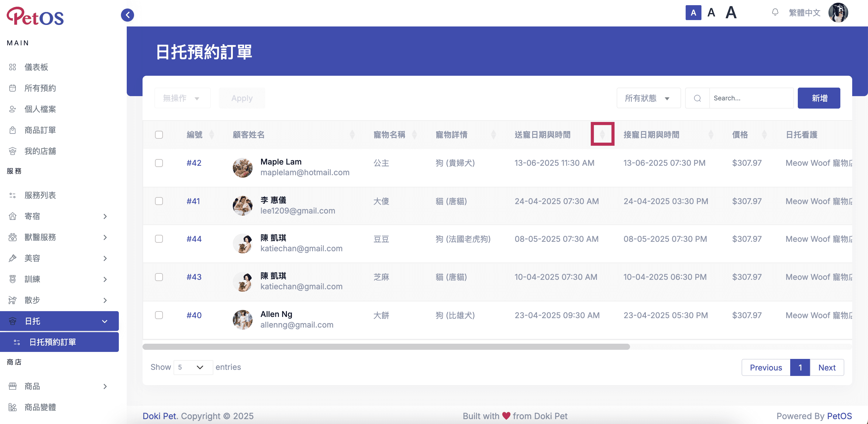Viewport: 868px width, 424px height.
Task: Check the box for order #44
Action: click(x=159, y=239)
